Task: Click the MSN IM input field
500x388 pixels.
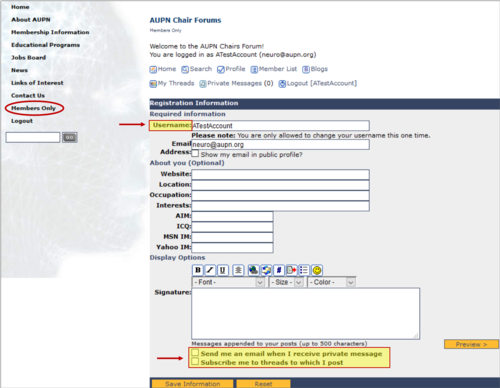Action: [x=232, y=237]
